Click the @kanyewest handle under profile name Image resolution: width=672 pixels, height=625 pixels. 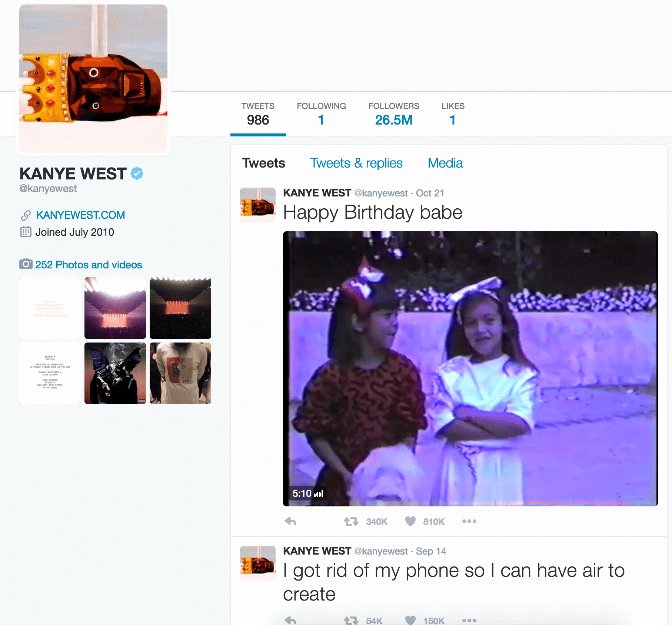(x=48, y=188)
